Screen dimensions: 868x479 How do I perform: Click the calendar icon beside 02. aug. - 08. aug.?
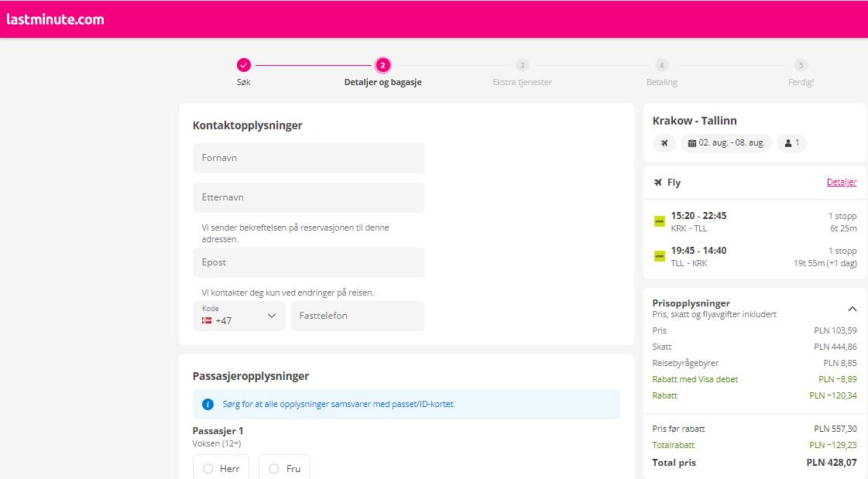[x=692, y=143]
